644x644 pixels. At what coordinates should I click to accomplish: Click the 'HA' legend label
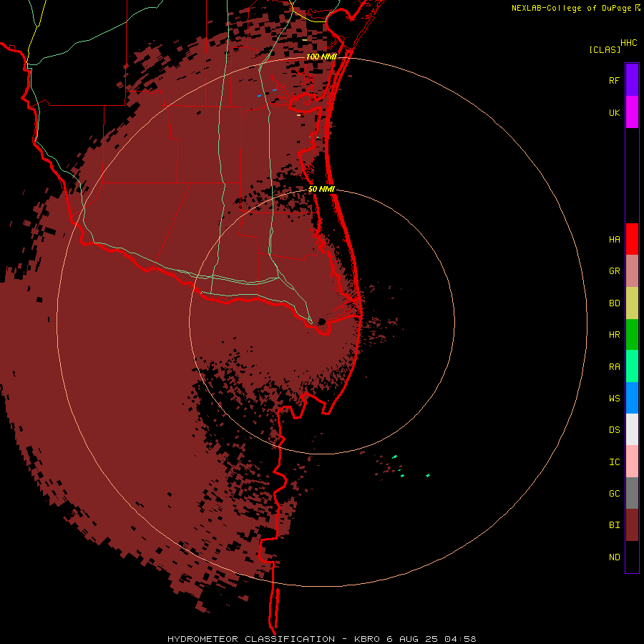[x=614, y=240]
